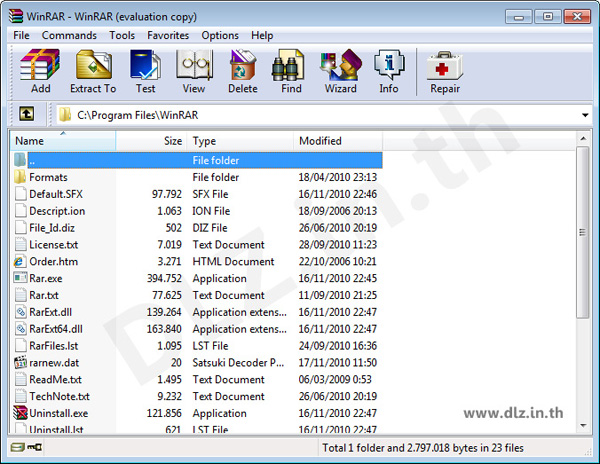Select the TechNote.txt document icon
600x464 pixels.
20,396
